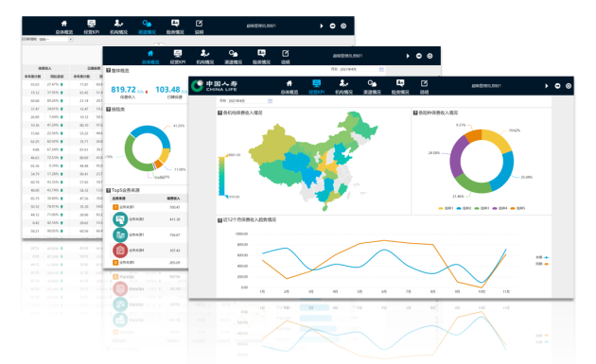The height and width of the screenshot is (364, 596).
Task: Open the 说明 edit-note icon in front window
Action: tap(424, 86)
